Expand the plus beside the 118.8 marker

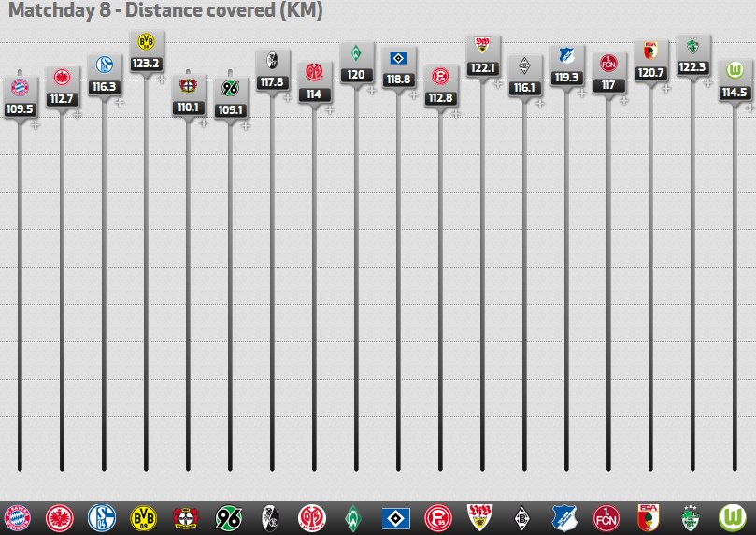coord(414,95)
